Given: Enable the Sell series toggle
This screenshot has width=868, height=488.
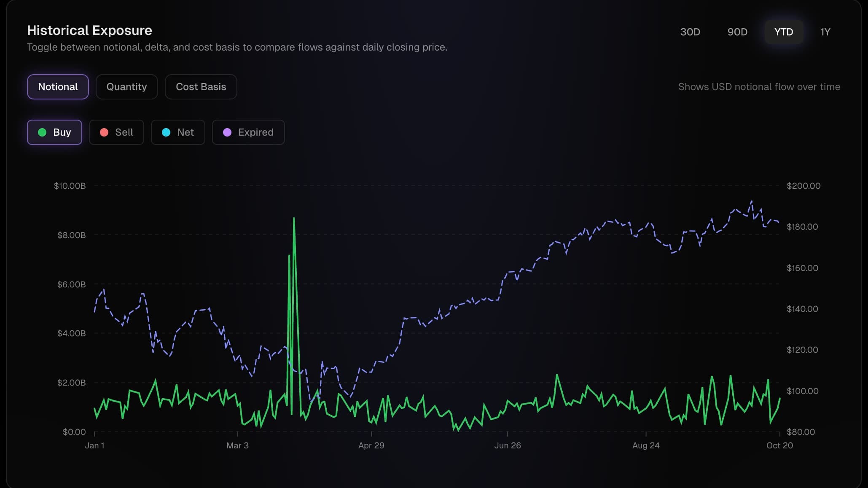Looking at the screenshot, I should tap(116, 132).
